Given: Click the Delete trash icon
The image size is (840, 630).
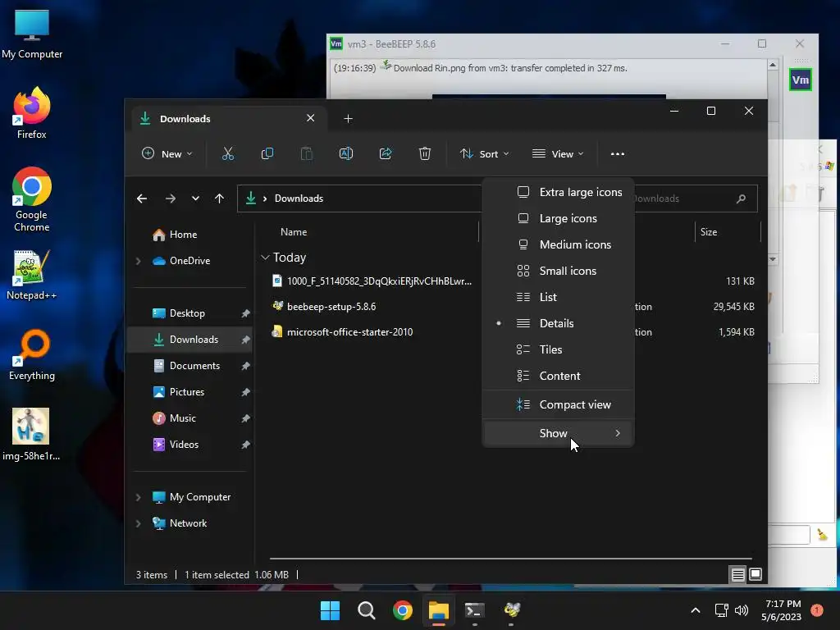Looking at the screenshot, I should coord(424,153).
